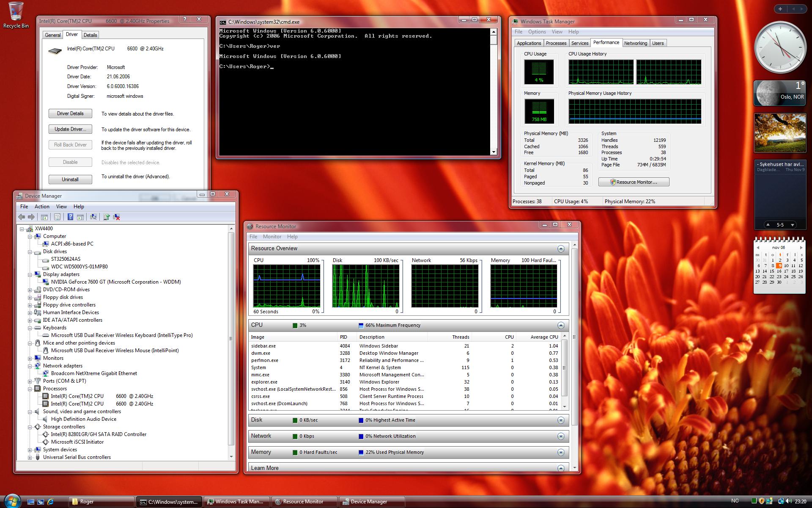
Task: Open the Recycle Bin desktop icon
Action: [x=16, y=15]
